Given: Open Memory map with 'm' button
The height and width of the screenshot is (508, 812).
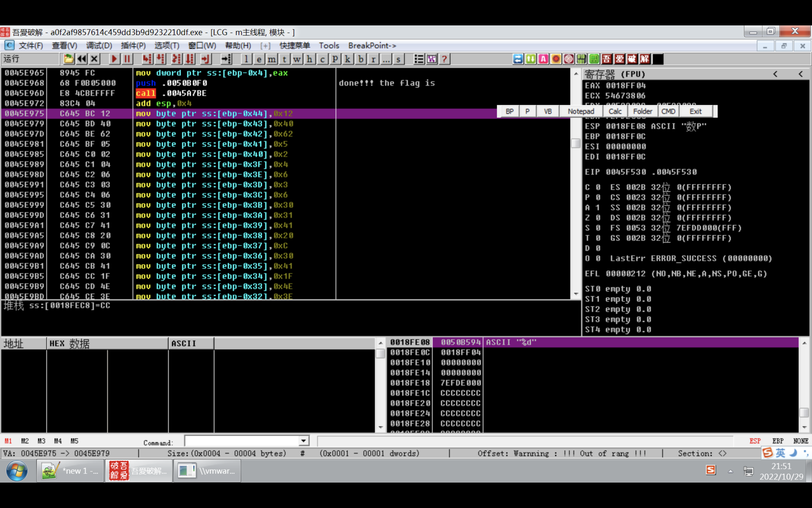Looking at the screenshot, I should [x=272, y=59].
